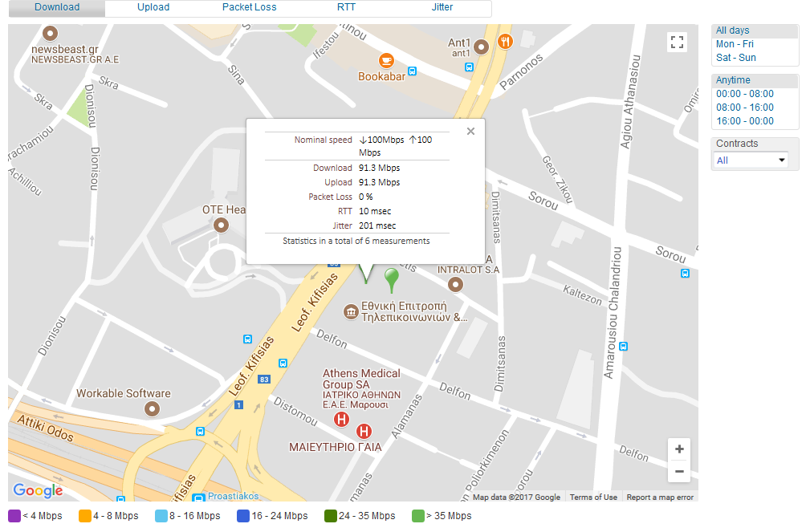Viewport: 806px width, 532px height.
Task: Click the Ant1 location marker
Action: click(481, 47)
